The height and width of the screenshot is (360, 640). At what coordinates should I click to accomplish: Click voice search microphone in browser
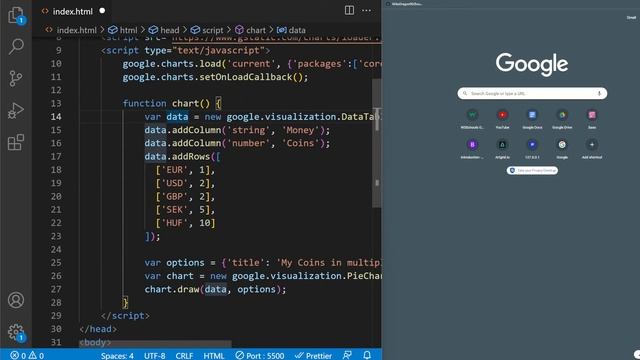coord(599,93)
